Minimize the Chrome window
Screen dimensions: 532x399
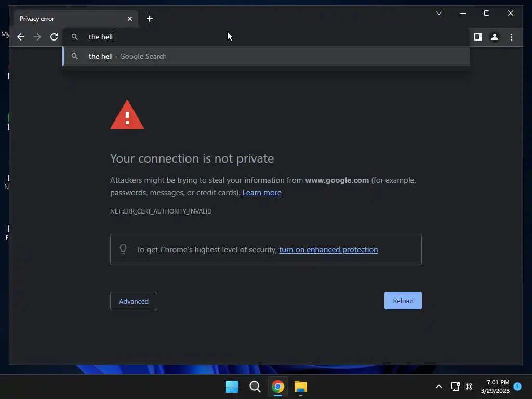(463, 13)
